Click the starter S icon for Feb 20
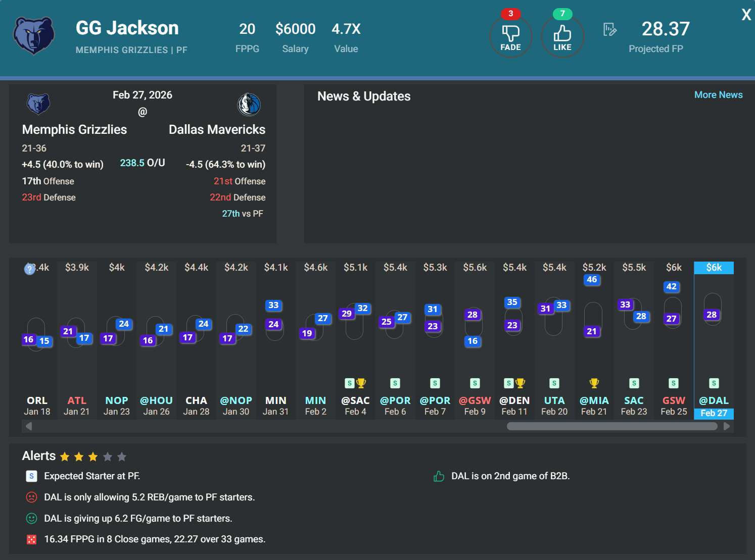The height and width of the screenshot is (560, 755). coord(554,383)
